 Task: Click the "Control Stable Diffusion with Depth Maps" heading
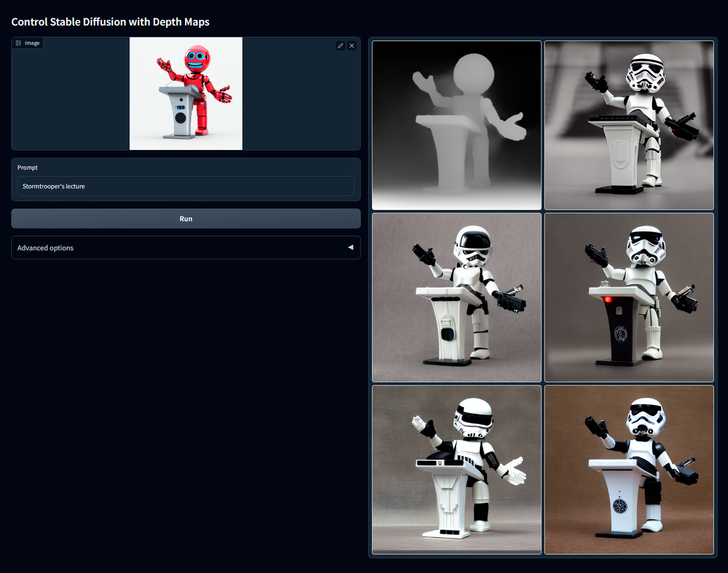coord(110,22)
